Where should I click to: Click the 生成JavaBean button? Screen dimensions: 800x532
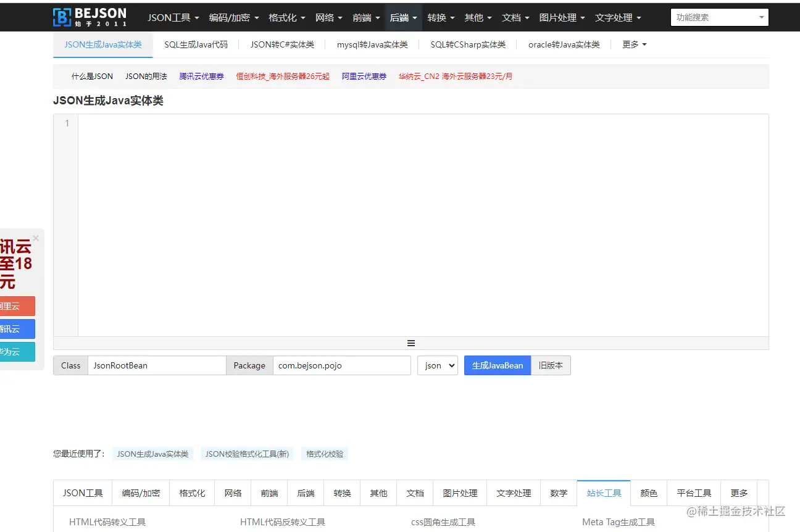point(497,365)
